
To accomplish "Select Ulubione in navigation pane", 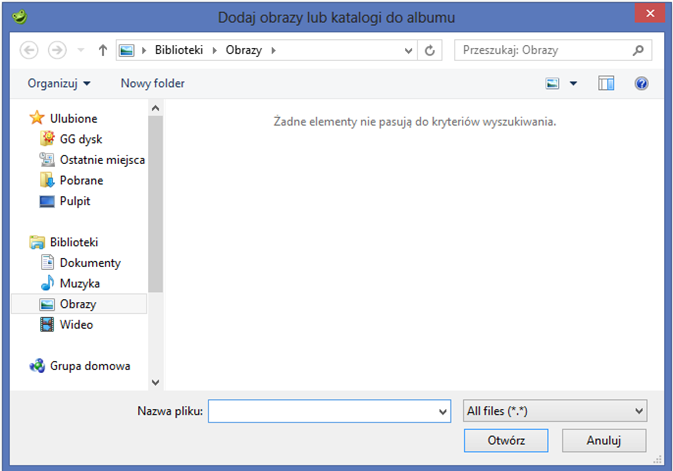I will (x=73, y=119).
